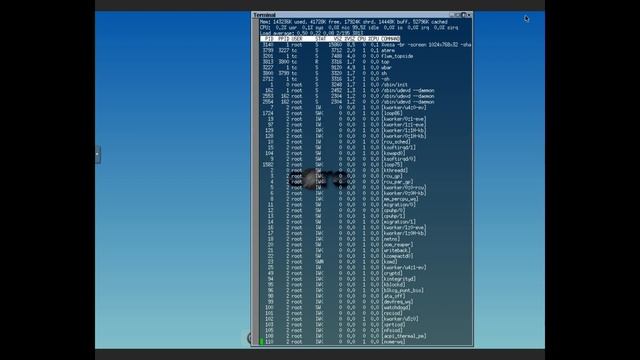Viewport: 640px width, 360px height.
Task: Select the [nfsiod] process row
Action: (x=365, y=331)
